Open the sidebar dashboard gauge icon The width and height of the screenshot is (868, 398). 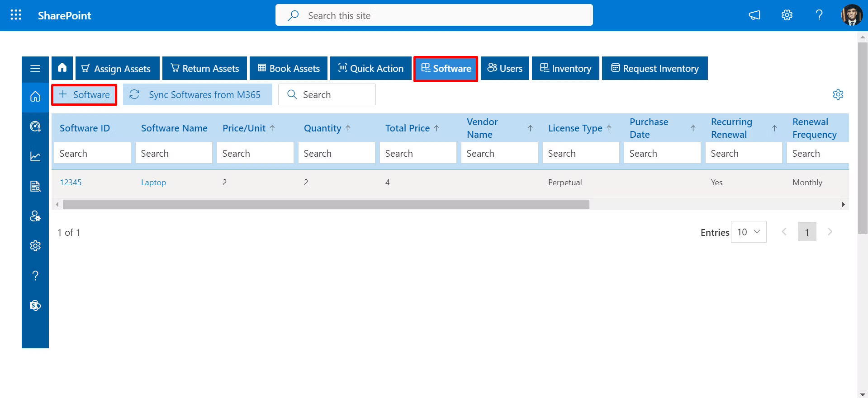[35, 126]
